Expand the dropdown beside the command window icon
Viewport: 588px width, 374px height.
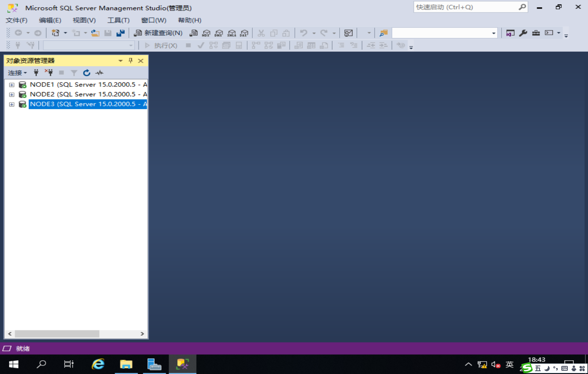click(x=559, y=33)
